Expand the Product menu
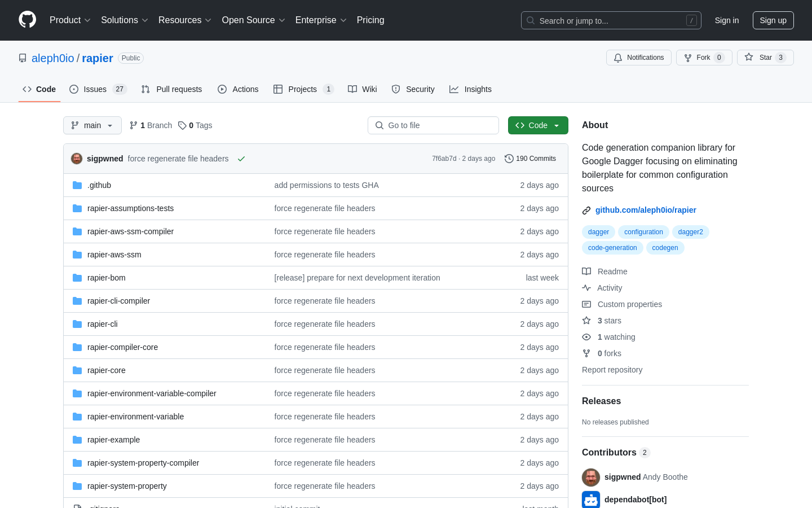 [x=70, y=20]
